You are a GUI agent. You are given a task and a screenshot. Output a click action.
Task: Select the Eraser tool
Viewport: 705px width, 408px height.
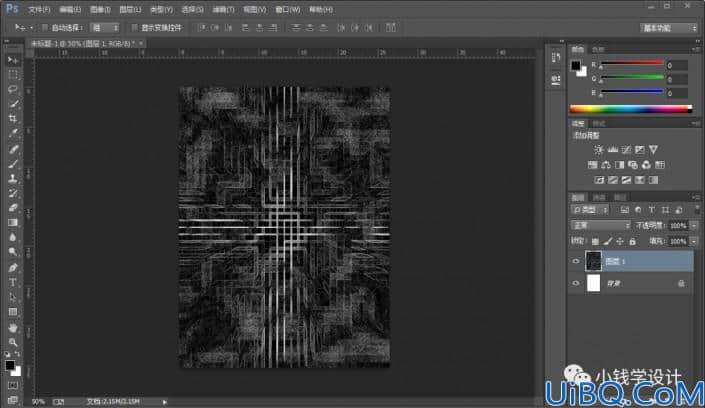coord(13,208)
